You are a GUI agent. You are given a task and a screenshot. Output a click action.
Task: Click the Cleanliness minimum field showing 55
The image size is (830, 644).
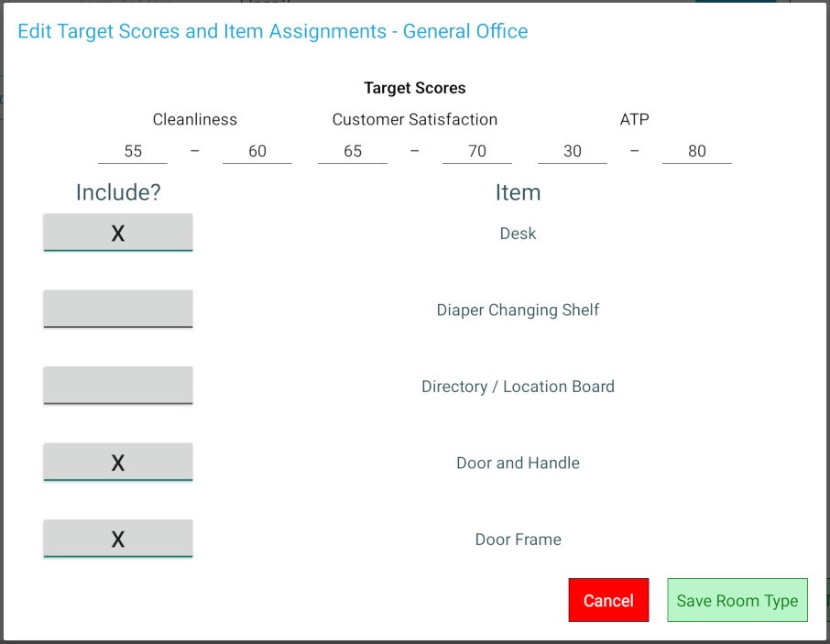133,151
